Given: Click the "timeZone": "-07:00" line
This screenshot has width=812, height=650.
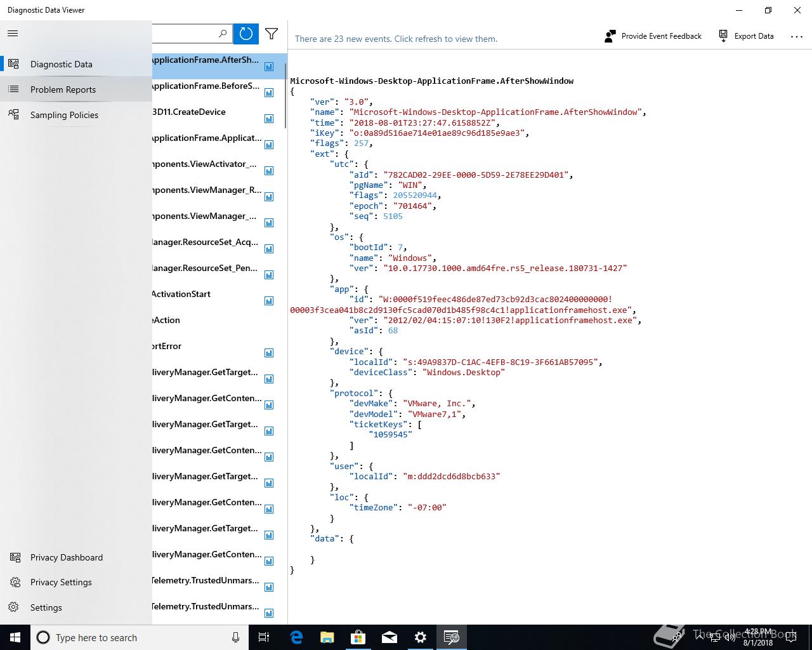Looking at the screenshot, I should (398, 507).
